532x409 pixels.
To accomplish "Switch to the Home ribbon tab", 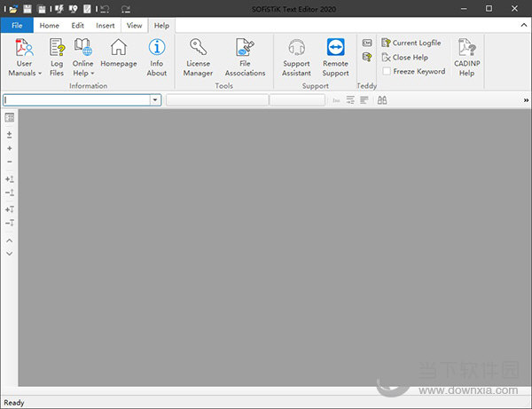I will [49, 26].
